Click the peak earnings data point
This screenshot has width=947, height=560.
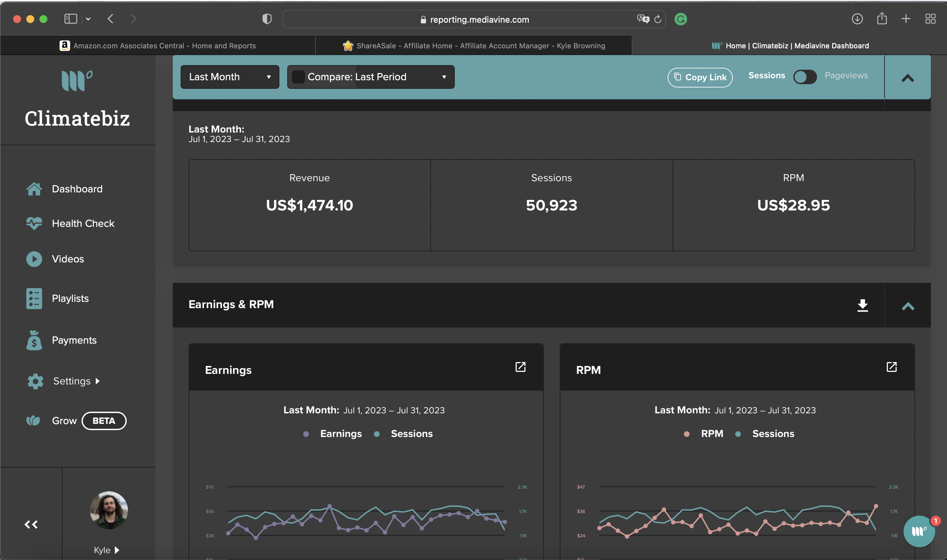tap(329, 506)
